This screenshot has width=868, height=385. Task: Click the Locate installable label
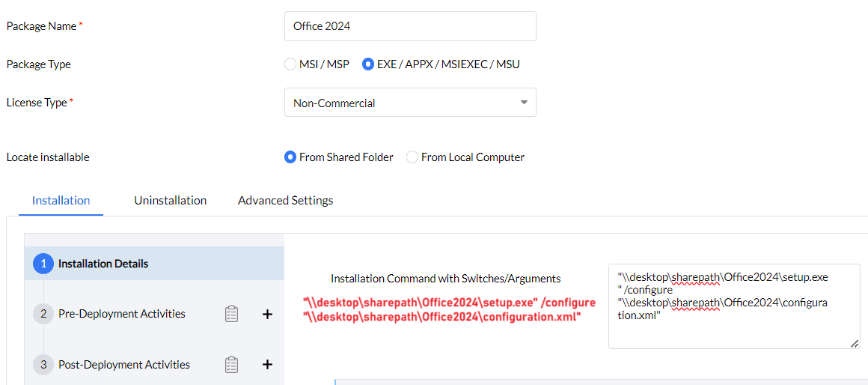coord(48,157)
